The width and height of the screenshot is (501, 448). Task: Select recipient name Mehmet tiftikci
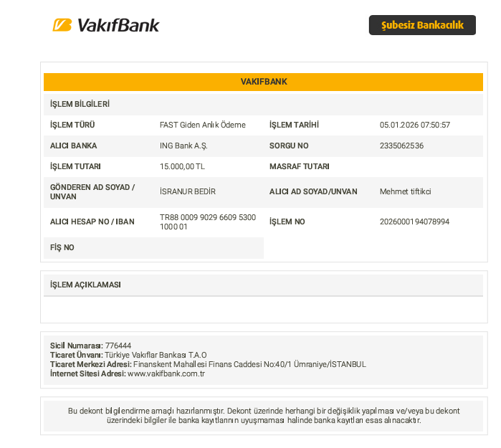click(405, 191)
